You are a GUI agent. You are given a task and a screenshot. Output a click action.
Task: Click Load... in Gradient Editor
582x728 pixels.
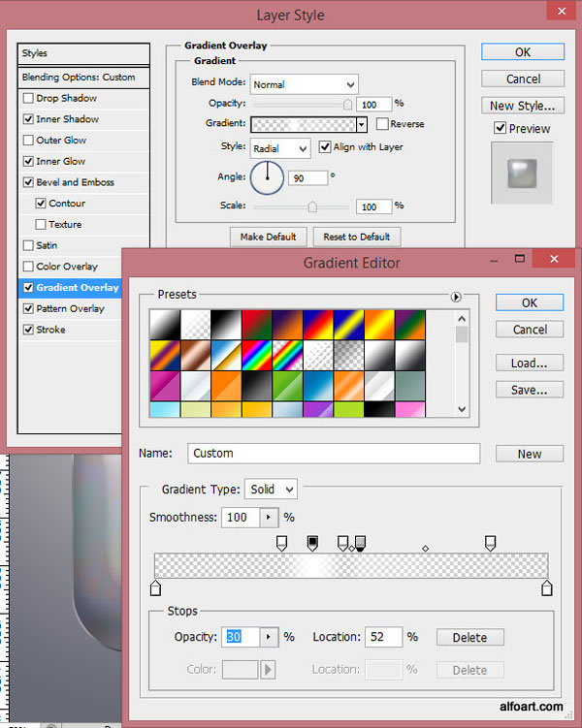530,364
